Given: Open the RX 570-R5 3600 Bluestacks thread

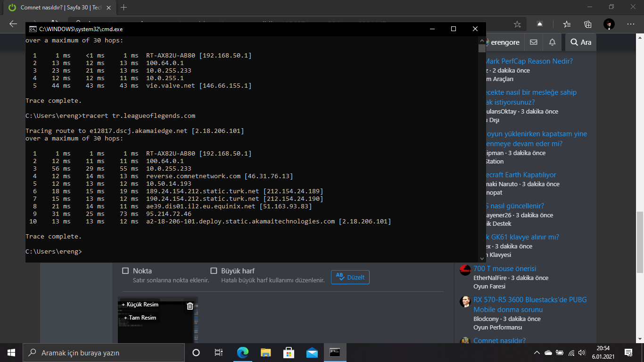Looking at the screenshot, I should coord(530,304).
